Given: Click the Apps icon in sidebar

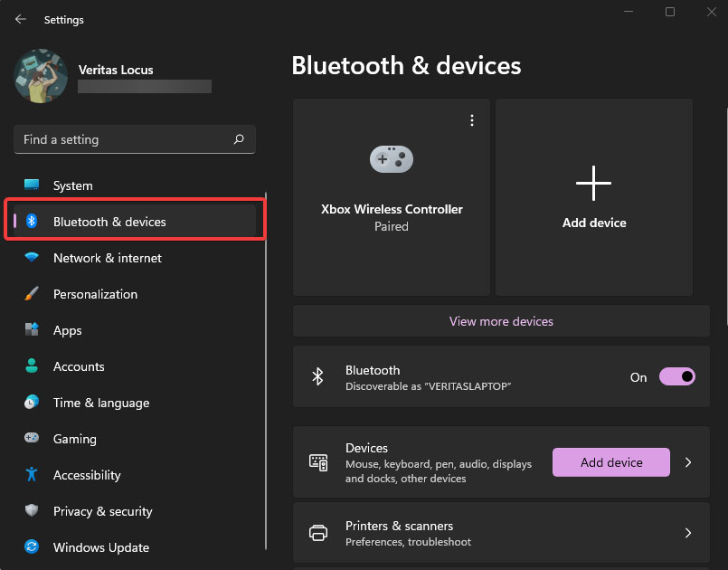Looking at the screenshot, I should pos(32,330).
